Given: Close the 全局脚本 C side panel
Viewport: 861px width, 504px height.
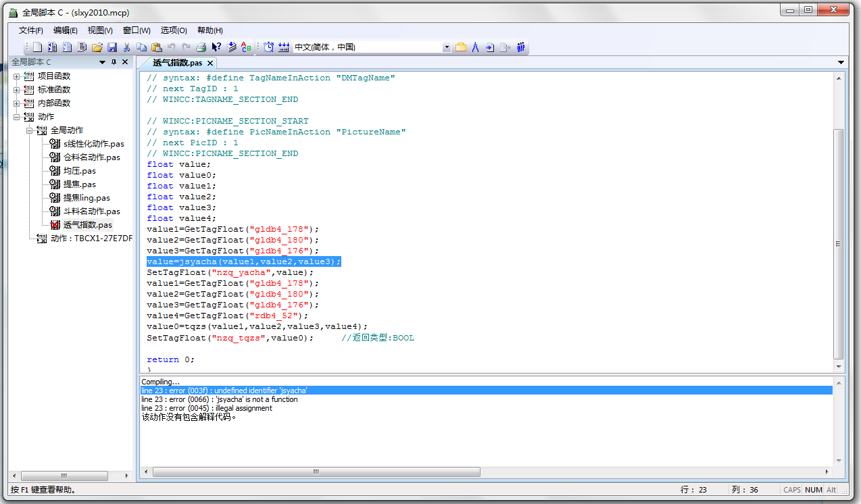Looking at the screenshot, I should [125, 62].
